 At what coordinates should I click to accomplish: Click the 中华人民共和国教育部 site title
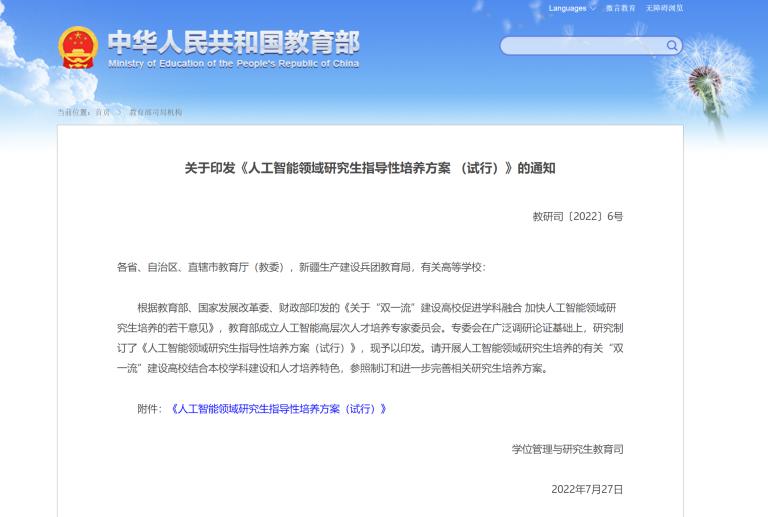[233, 41]
